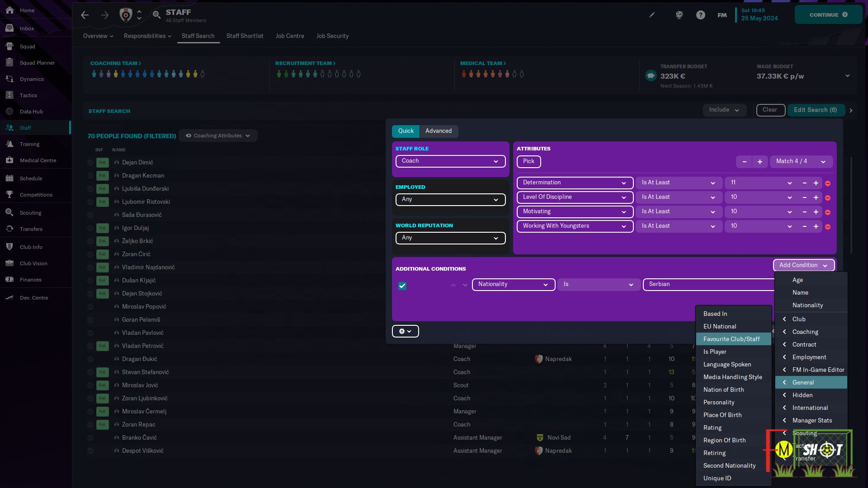
Task: Toggle selection circle for Miroslav Jović
Action: [x=90, y=385]
